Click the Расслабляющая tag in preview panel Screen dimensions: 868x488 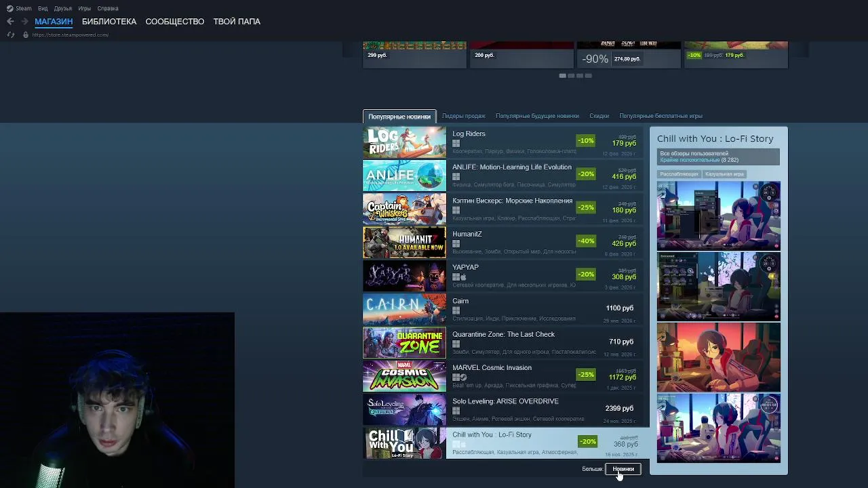[x=679, y=174]
